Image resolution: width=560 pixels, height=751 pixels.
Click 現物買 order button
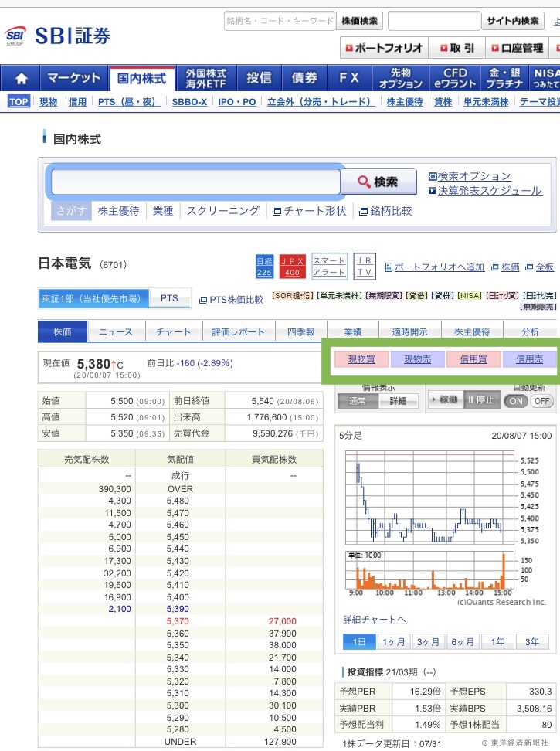tap(361, 359)
